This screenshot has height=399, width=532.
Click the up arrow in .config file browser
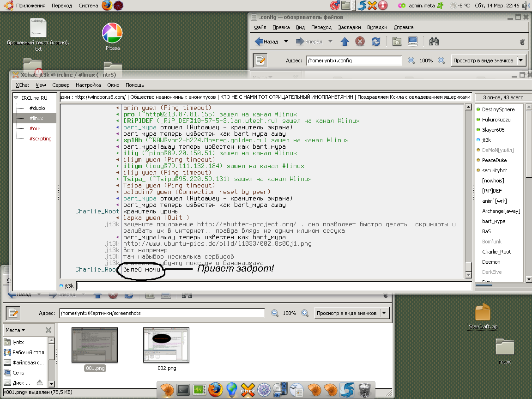(x=345, y=42)
